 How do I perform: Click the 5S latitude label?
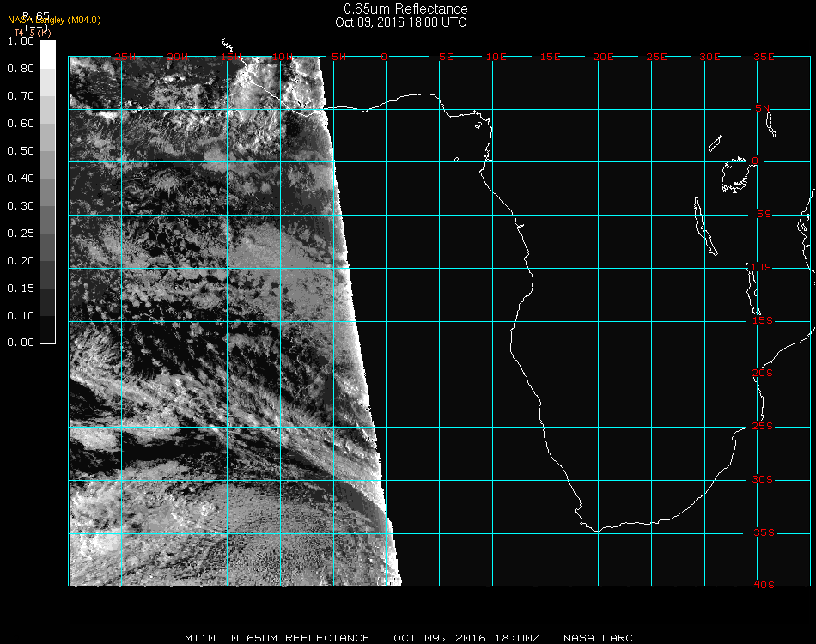[764, 215]
